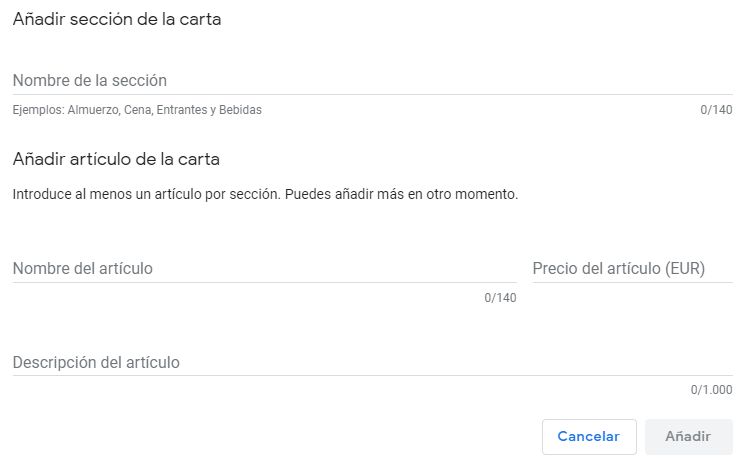Click the "(EUR)" currency label in price field
This screenshot has height=459, width=746.
[685, 268]
